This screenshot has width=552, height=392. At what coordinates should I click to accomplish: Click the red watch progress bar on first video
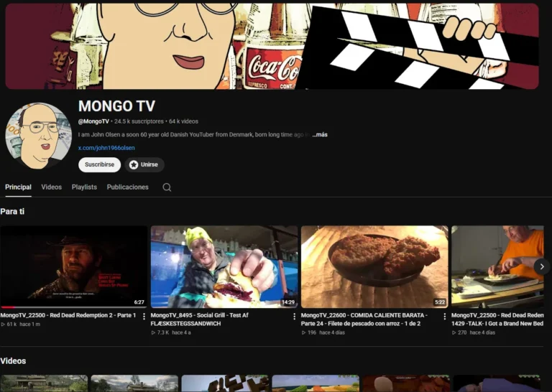[x=8, y=307]
